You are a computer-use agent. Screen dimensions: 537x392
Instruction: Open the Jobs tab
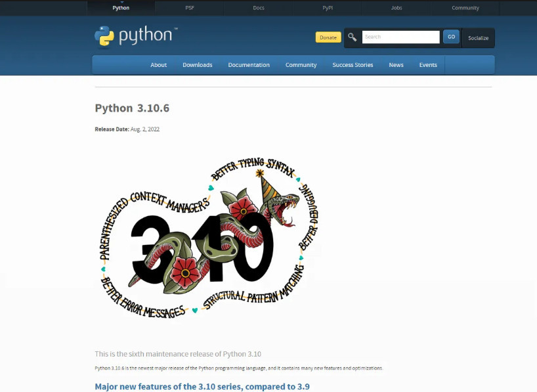tap(397, 8)
